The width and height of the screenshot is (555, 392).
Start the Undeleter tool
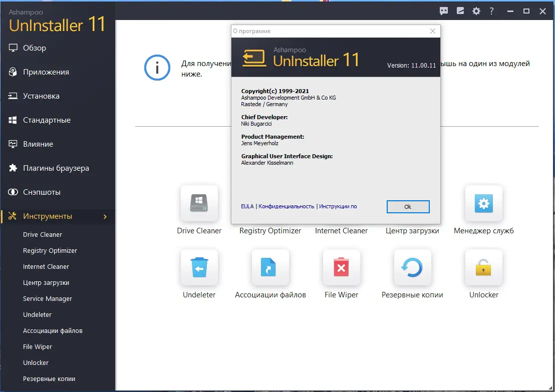coord(199,267)
